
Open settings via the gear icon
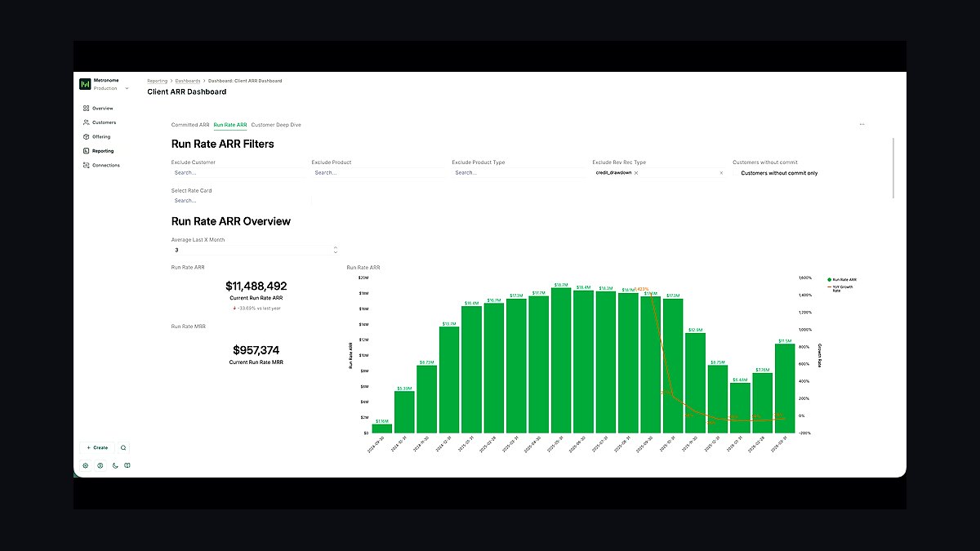[86, 465]
